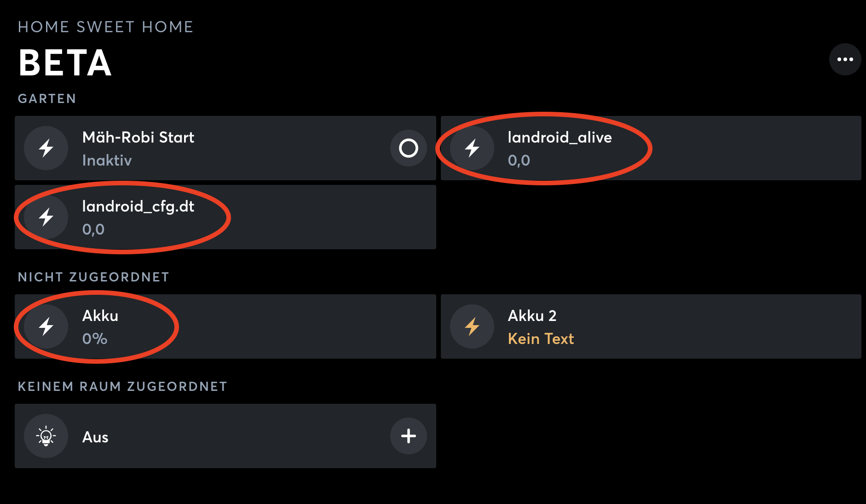The width and height of the screenshot is (866, 504).
Task: Open the landroid_cfg.dt tile name
Action: point(138,206)
